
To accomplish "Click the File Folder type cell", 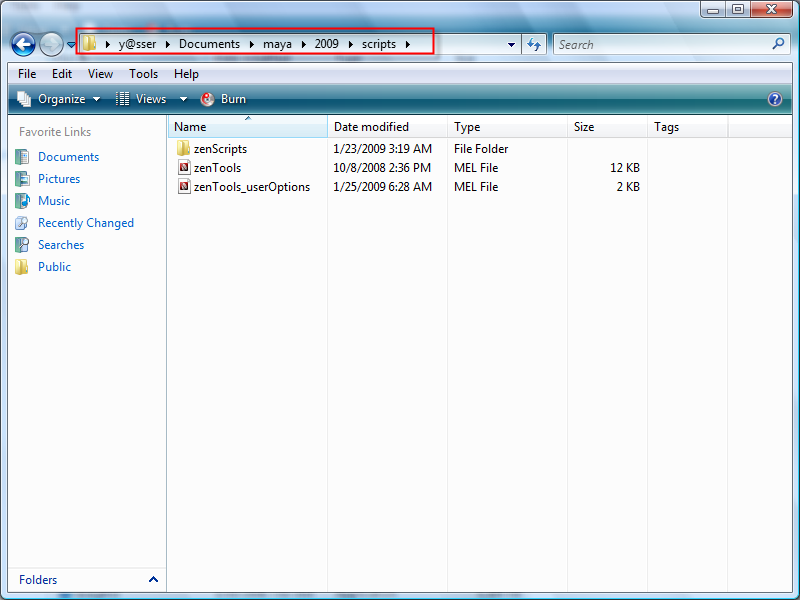I will coord(481,149).
